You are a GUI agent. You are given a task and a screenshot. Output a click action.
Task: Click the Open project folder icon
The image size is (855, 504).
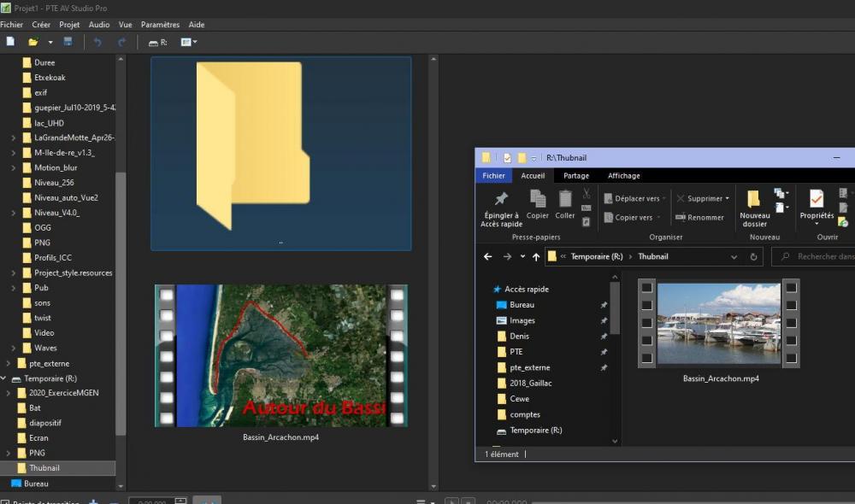coord(33,42)
